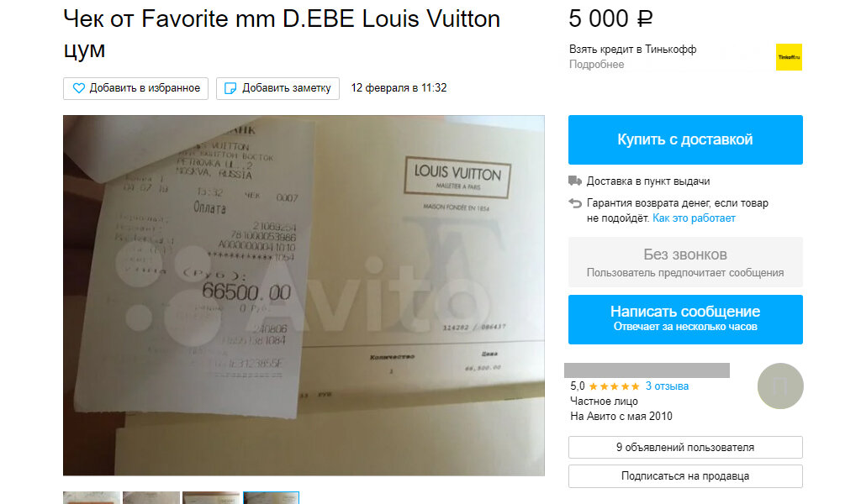Screen dimensions: 861x504
Task: Open the 3 reviews link
Action: (667, 386)
